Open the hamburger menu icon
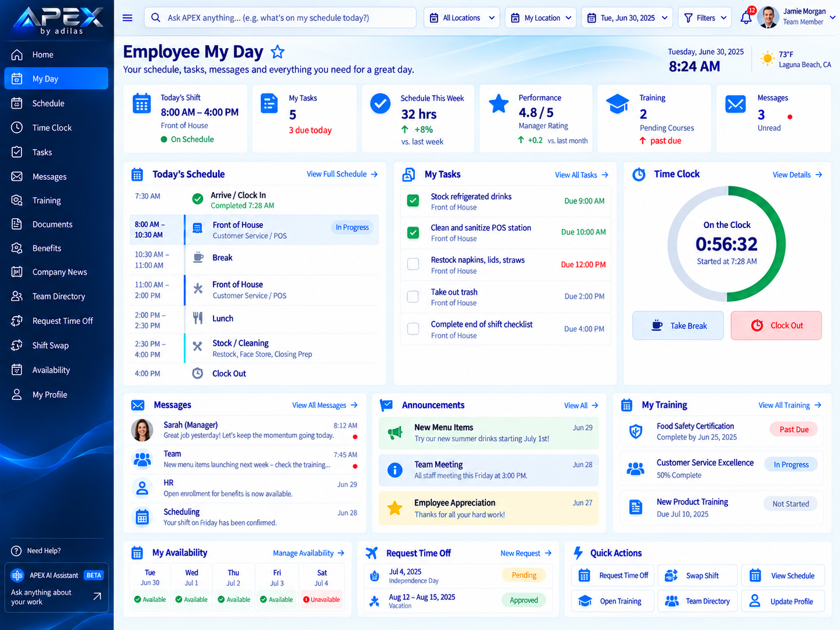Viewport: 840px width, 630px height. coord(128,18)
